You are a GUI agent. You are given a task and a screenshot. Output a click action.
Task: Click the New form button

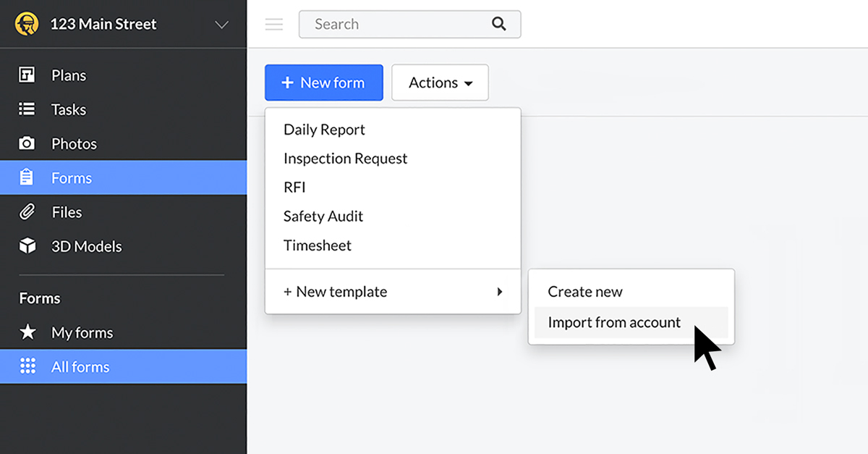click(x=323, y=82)
